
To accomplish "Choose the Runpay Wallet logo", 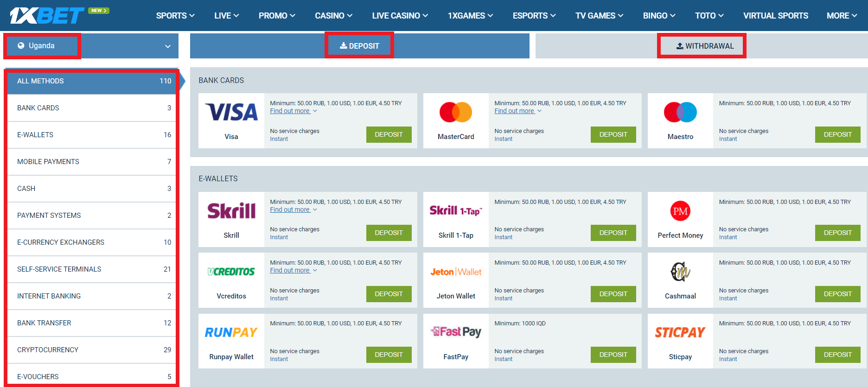I will click(231, 332).
